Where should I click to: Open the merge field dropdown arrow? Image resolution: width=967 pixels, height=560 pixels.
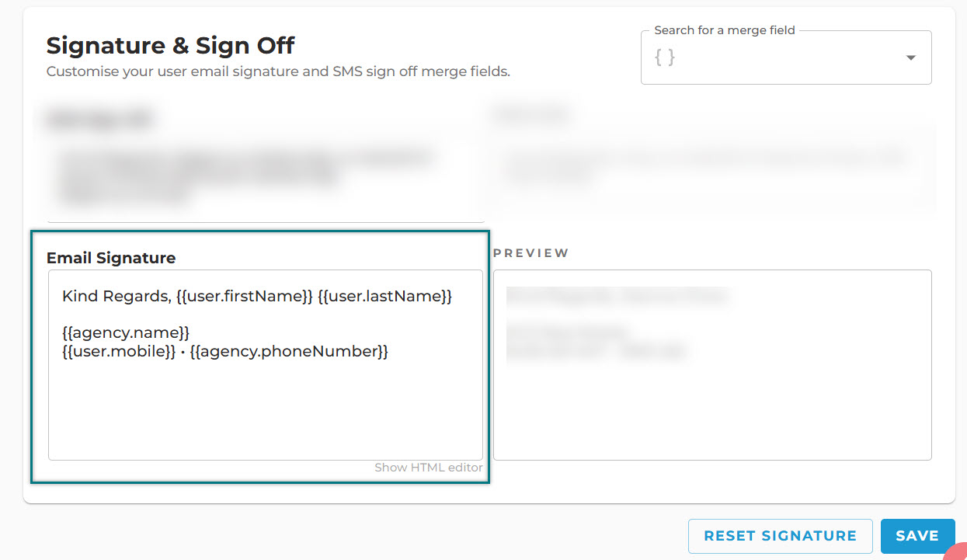(x=911, y=58)
